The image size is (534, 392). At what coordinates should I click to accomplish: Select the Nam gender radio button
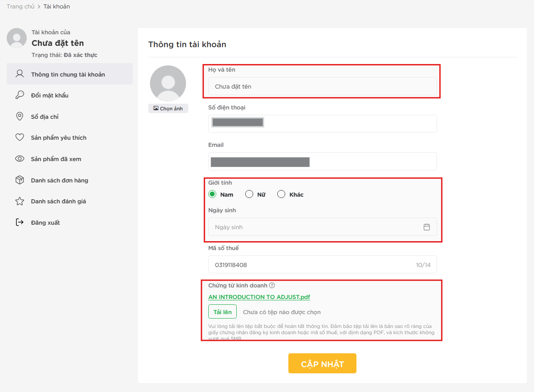click(212, 194)
